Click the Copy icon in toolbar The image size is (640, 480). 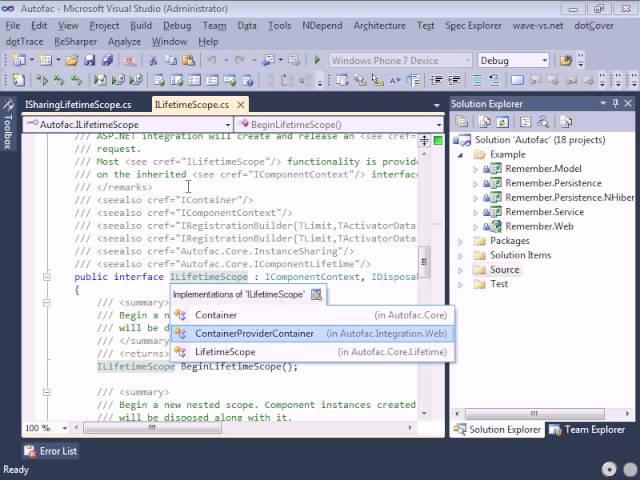click(x=171, y=60)
